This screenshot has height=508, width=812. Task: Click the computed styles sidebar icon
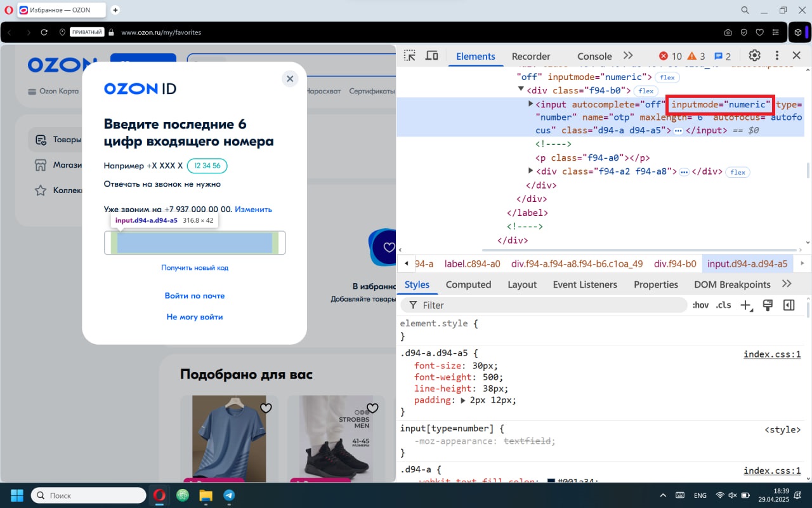pos(789,305)
